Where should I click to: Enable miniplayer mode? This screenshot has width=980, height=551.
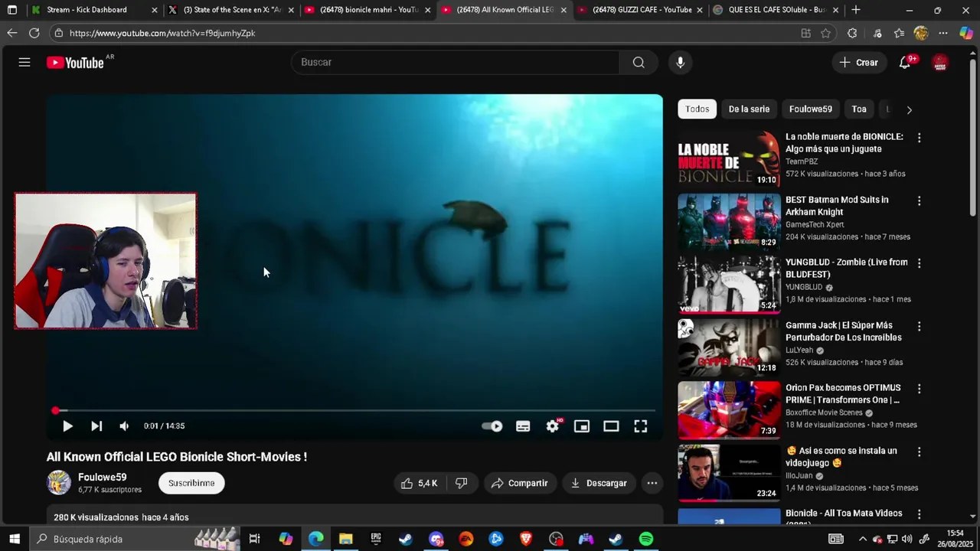tap(582, 426)
